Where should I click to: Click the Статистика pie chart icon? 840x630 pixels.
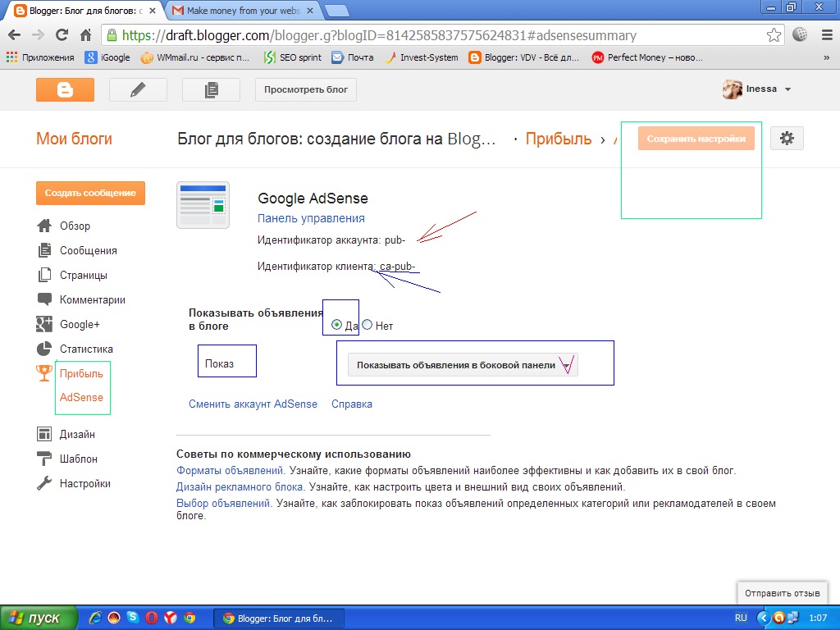[x=44, y=349]
